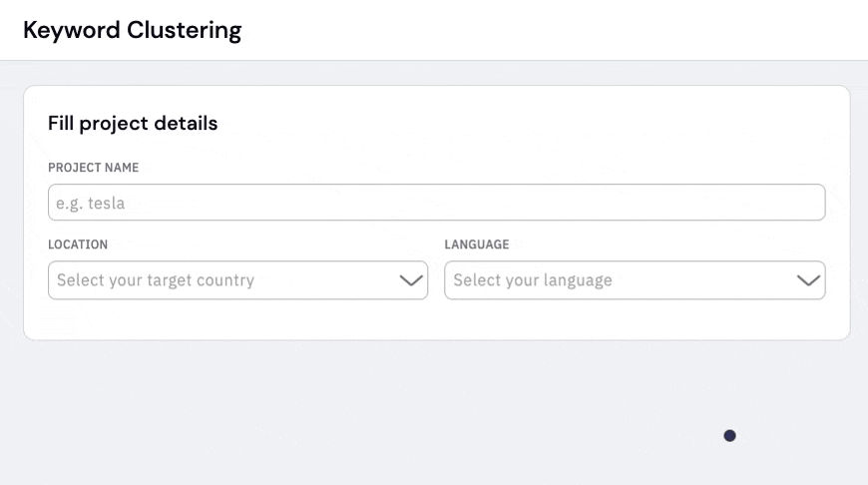Click the white header bar beside the title

[x=554, y=30]
